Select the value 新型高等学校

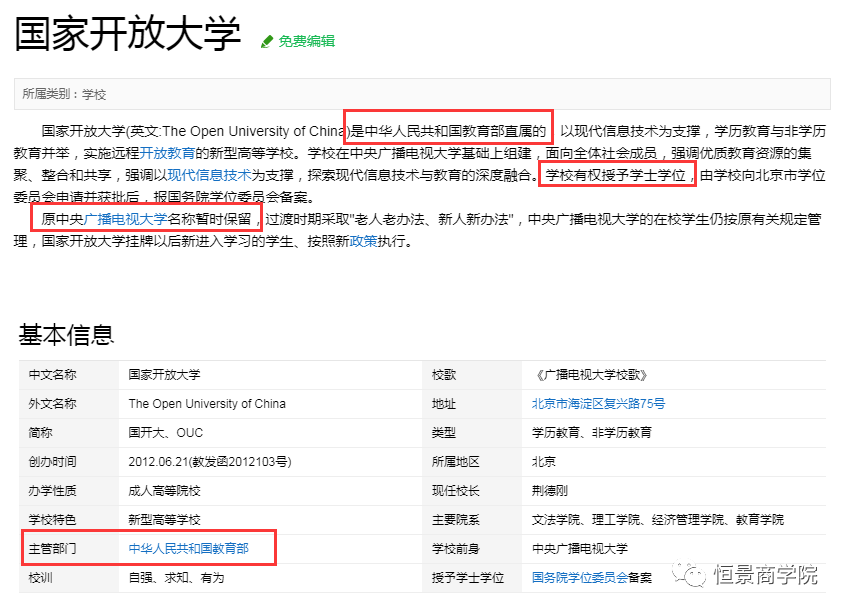point(164,520)
